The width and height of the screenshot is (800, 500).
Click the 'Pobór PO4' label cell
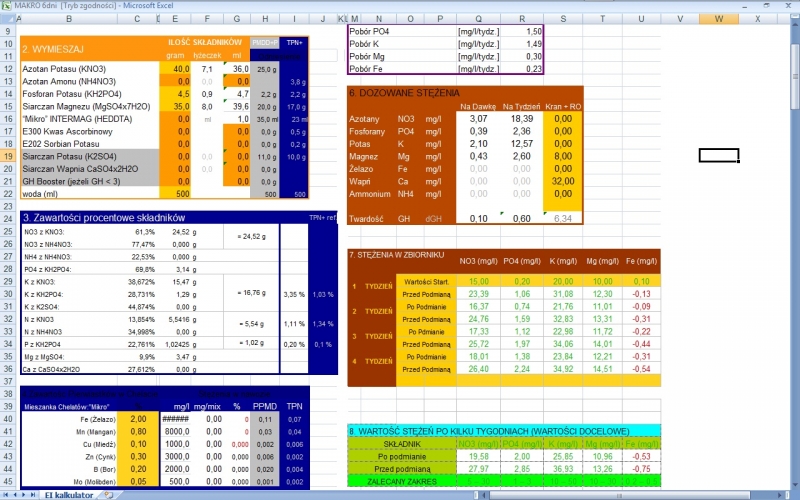click(x=369, y=32)
